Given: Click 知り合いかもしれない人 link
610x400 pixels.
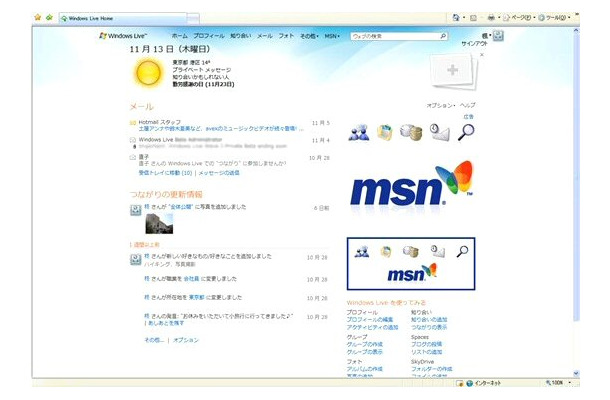Looking at the screenshot, I should point(201,77).
